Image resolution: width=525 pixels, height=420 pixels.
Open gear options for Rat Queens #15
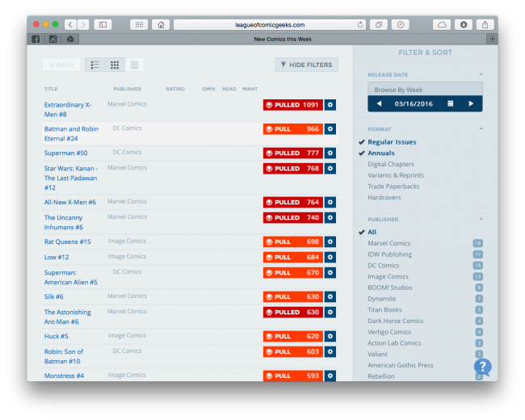pyautogui.click(x=330, y=241)
